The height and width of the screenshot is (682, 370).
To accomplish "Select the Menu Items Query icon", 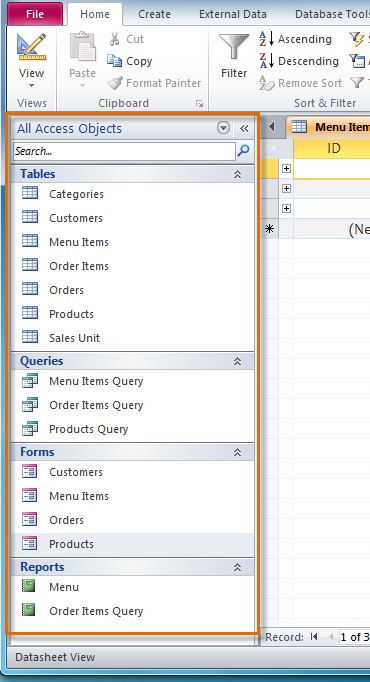I will [30, 381].
